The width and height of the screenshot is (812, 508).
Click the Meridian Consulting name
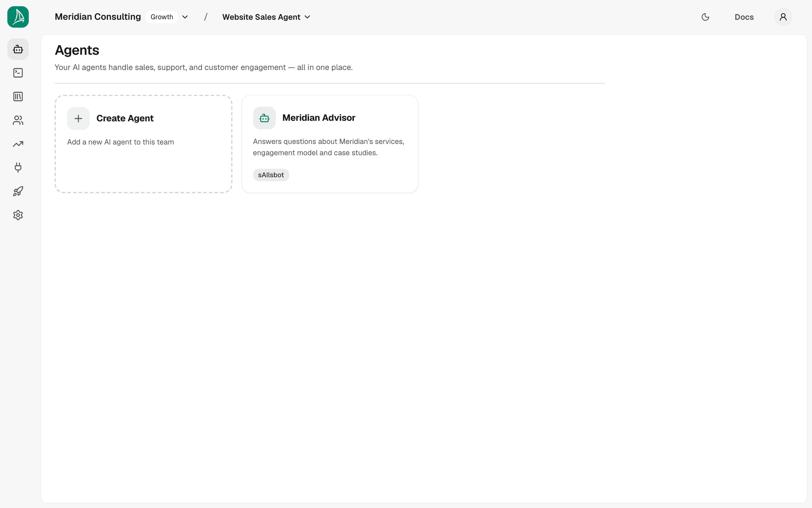[x=98, y=17]
